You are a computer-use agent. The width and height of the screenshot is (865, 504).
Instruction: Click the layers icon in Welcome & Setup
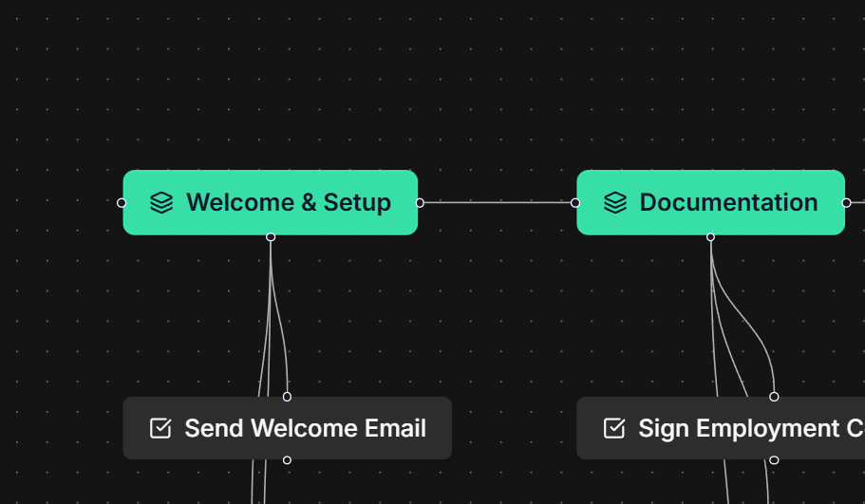161,202
